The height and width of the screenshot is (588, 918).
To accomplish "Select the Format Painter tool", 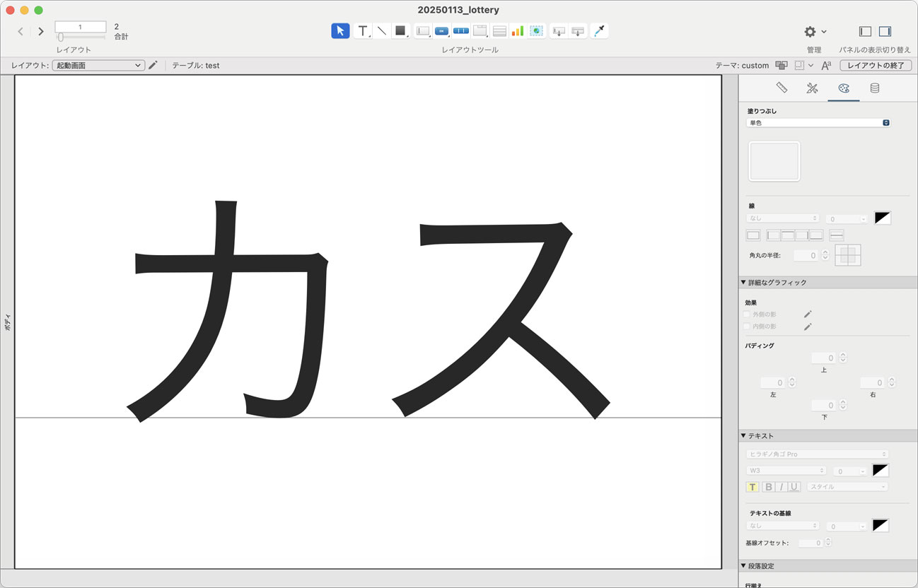I will [x=600, y=31].
